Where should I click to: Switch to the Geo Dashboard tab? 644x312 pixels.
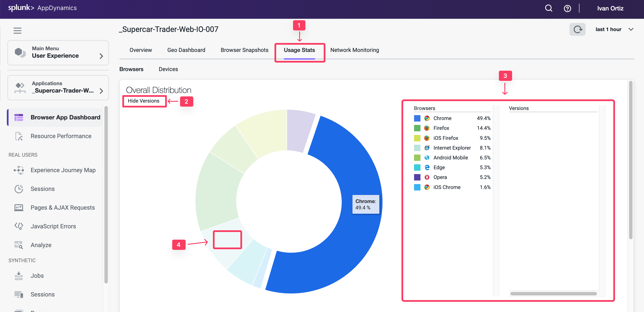click(x=186, y=50)
